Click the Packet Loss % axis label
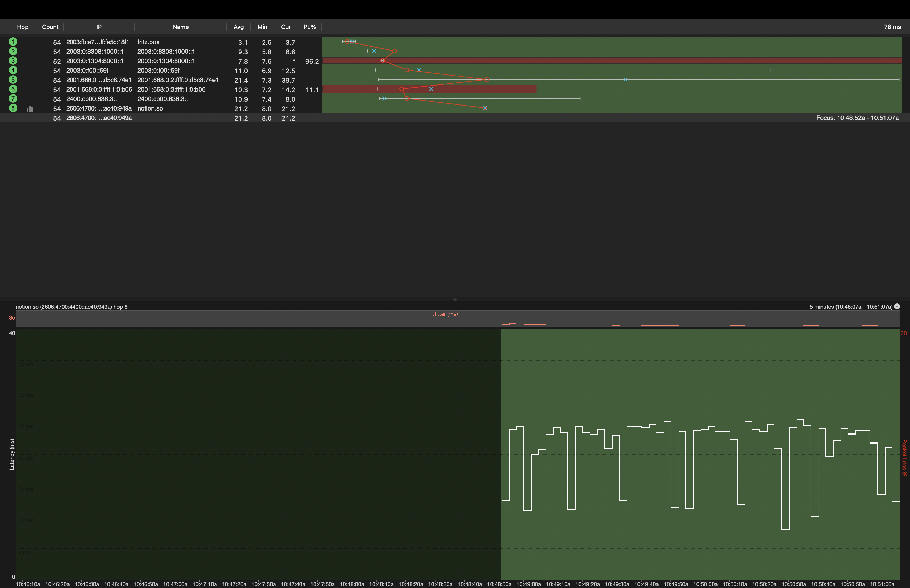The height and width of the screenshot is (588, 910). click(x=904, y=458)
